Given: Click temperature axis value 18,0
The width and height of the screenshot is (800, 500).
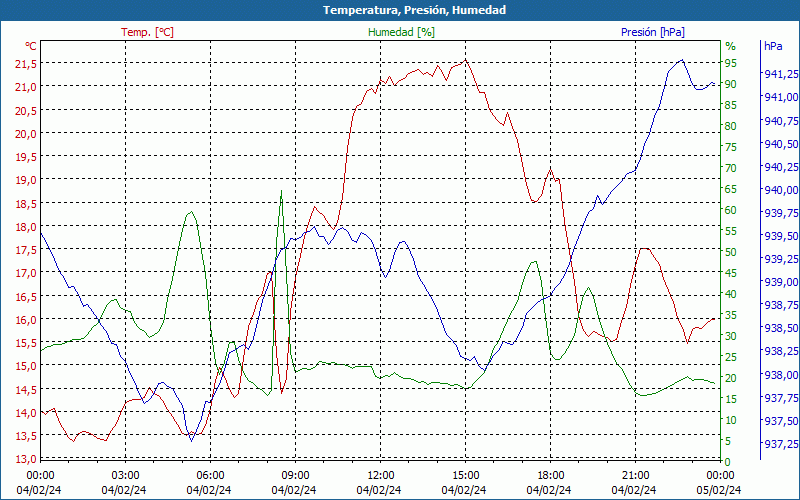Looking at the screenshot, I should coord(27,227).
